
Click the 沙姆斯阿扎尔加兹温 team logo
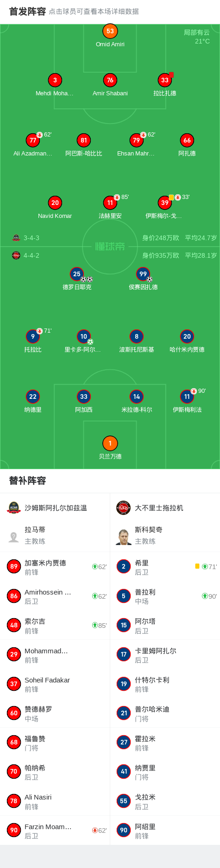(x=14, y=508)
